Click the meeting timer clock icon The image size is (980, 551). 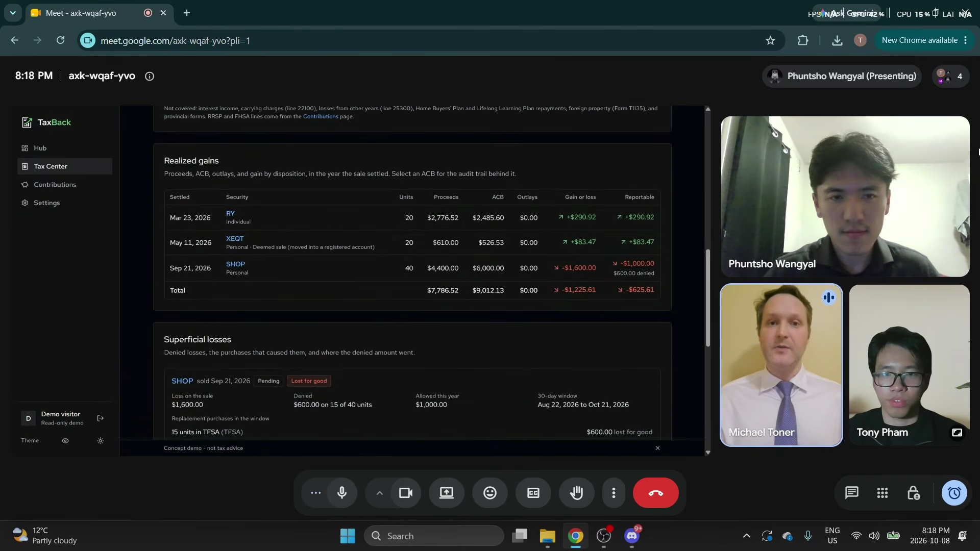[954, 493]
